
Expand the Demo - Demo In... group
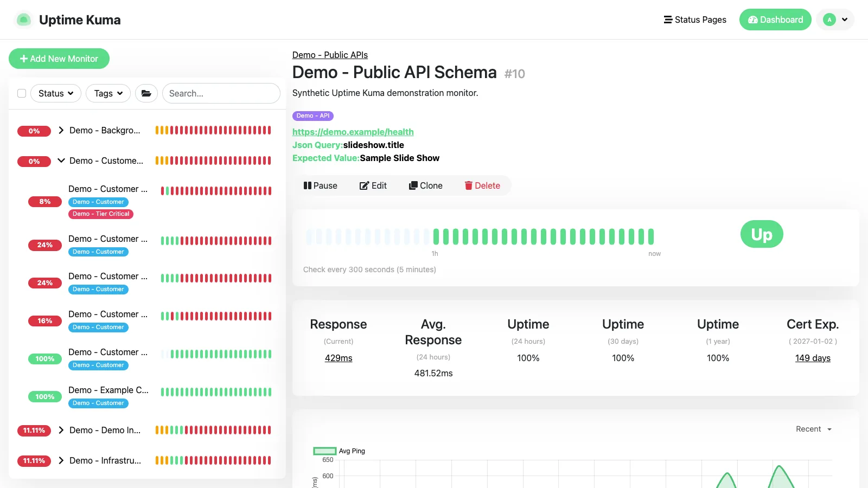pyautogui.click(x=61, y=430)
